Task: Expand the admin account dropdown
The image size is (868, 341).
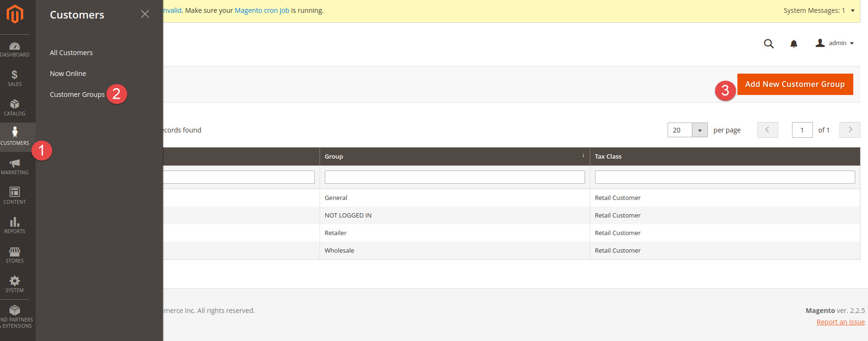Action: coord(835,43)
